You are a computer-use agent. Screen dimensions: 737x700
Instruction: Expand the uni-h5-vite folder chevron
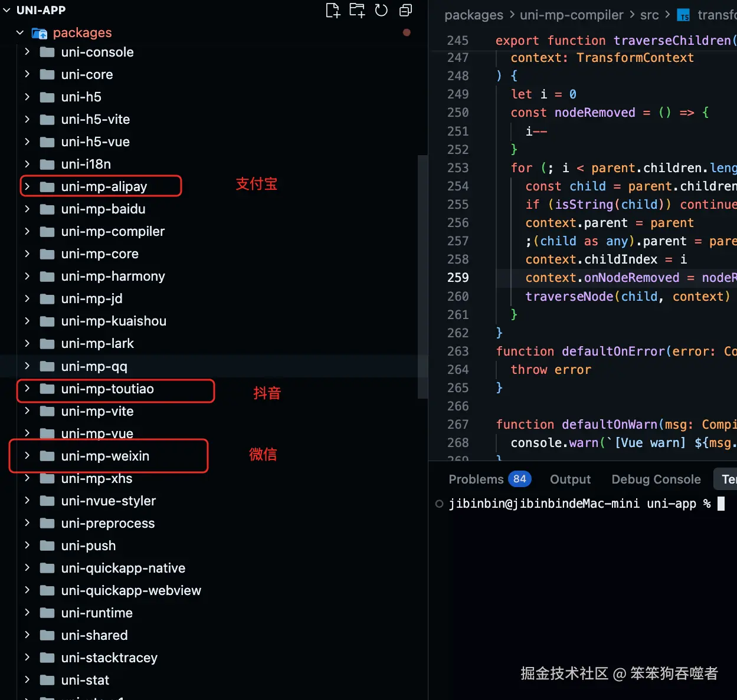point(27,119)
